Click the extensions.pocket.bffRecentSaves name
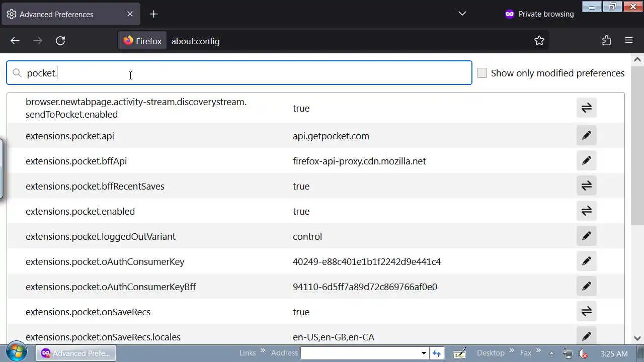Screen dimensions: 644x362 (x=95, y=186)
